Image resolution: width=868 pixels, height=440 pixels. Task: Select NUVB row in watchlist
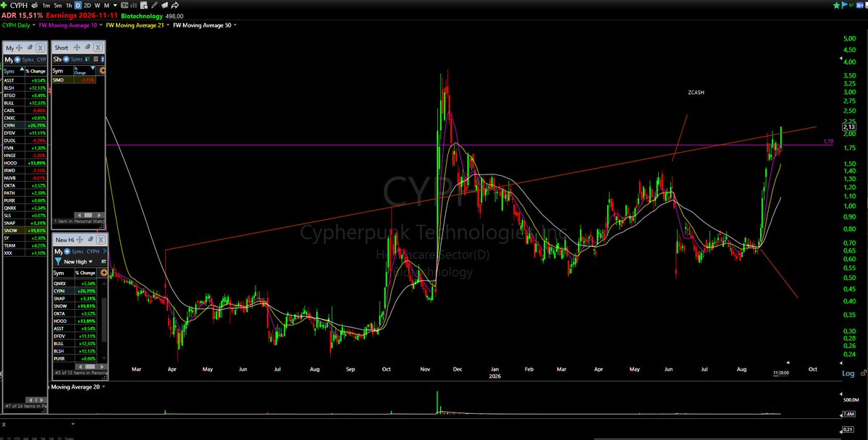coord(25,177)
